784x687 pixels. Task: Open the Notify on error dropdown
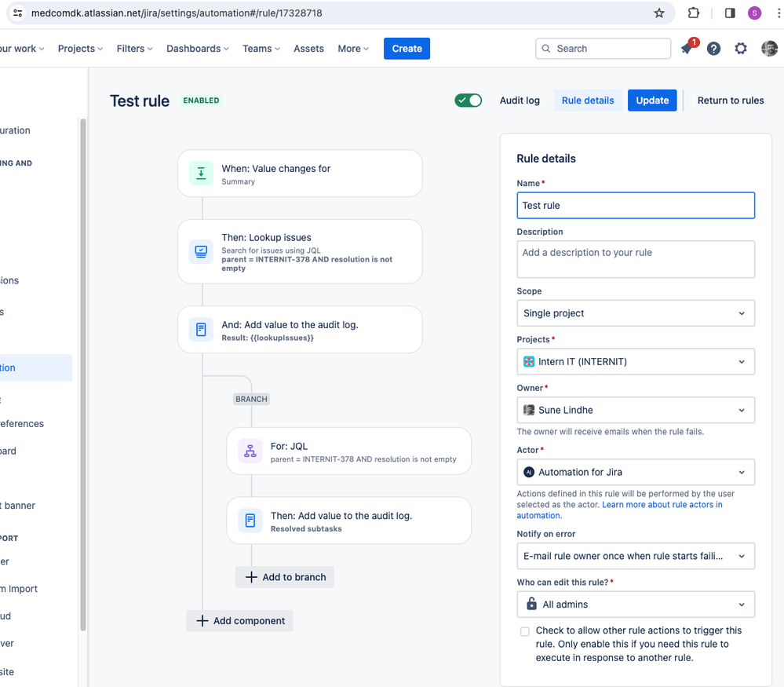click(636, 556)
